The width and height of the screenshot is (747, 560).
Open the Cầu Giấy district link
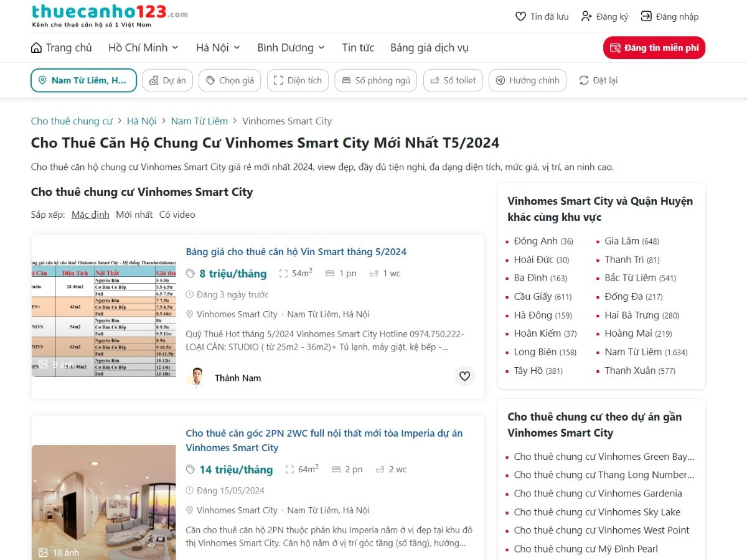click(534, 297)
